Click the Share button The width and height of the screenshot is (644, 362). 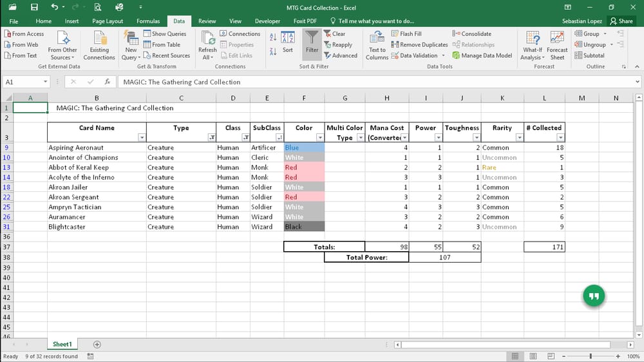[621, 21]
